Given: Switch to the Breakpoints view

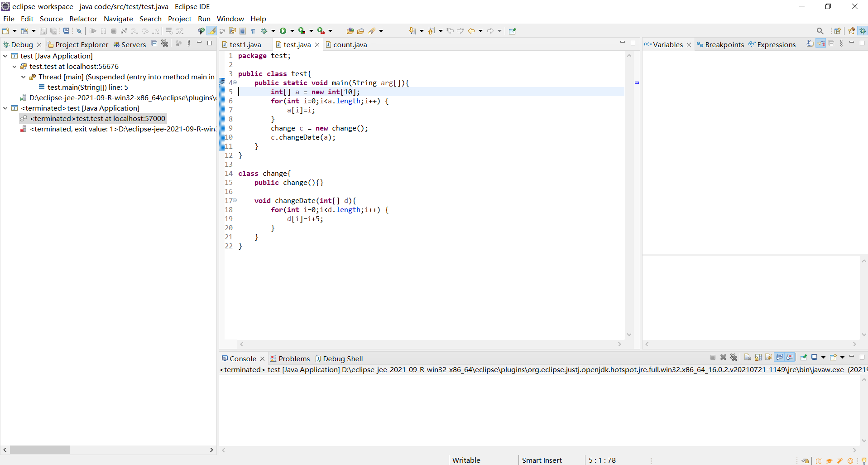Looking at the screenshot, I should tap(724, 44).
